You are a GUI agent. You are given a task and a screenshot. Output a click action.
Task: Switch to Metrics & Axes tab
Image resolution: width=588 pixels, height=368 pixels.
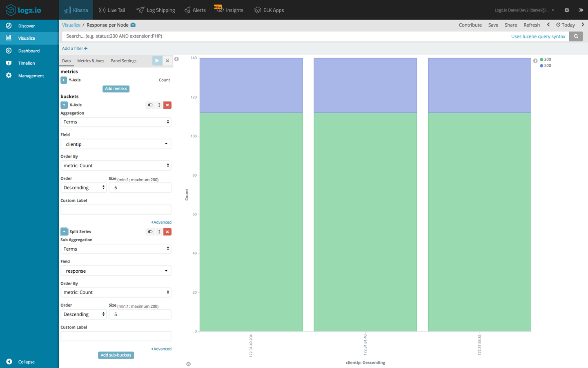91,61
